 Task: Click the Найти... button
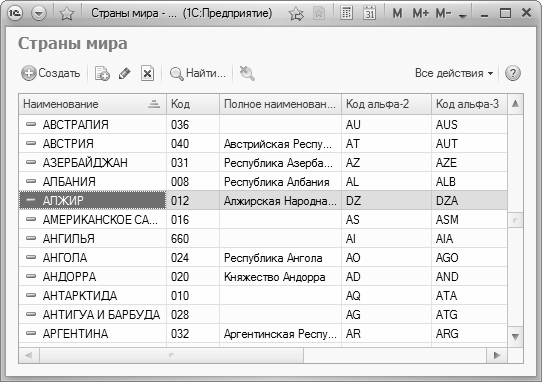[197, 73]
